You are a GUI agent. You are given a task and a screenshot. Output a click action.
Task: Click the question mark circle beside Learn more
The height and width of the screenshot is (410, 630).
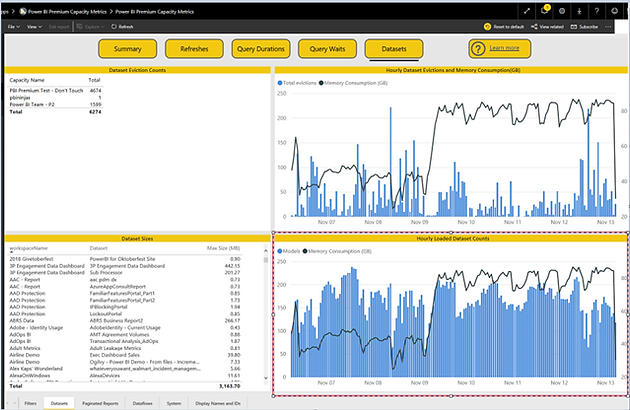(478, 49)
